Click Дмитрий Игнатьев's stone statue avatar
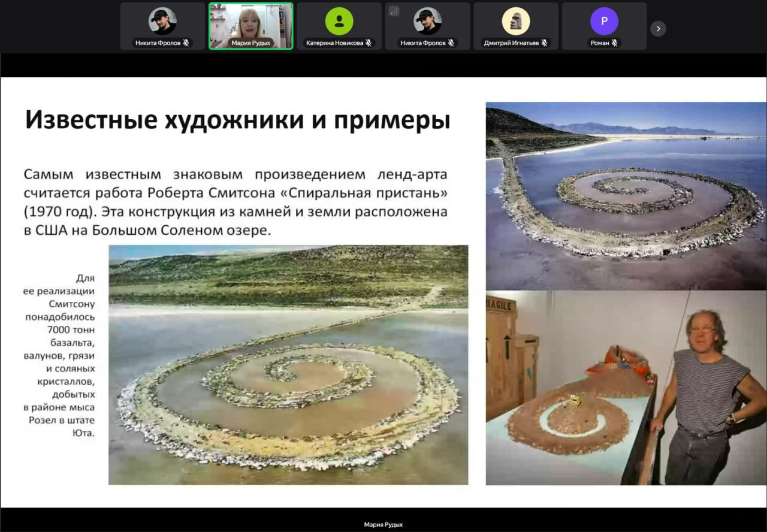The width and height of the screenshot is (767, 532). pos(516,21)
